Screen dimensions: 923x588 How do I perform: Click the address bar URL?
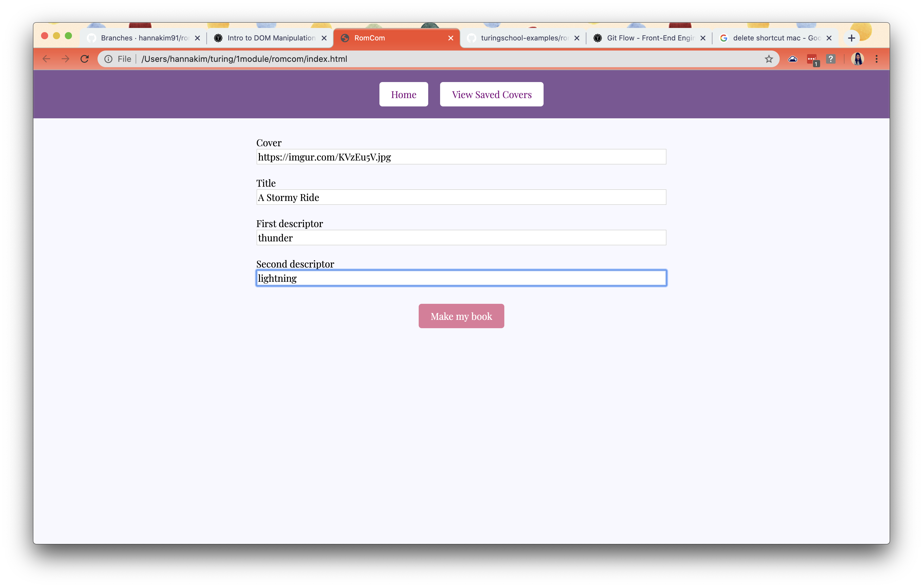pos(244,59)
